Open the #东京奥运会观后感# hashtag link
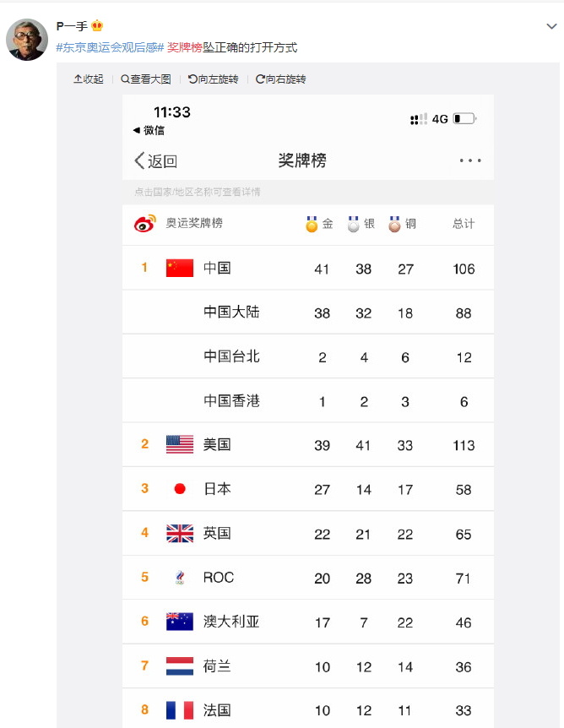 click(110, 47)
